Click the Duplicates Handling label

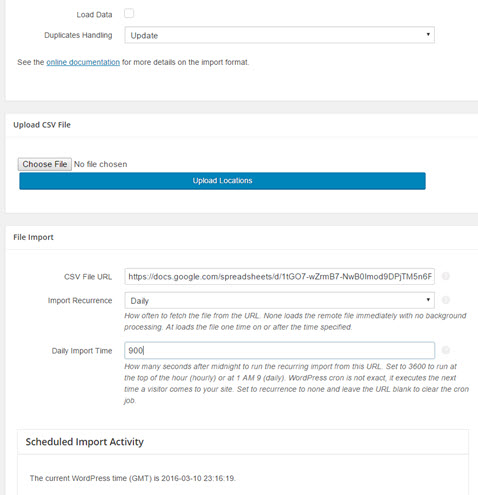[78, 35]
